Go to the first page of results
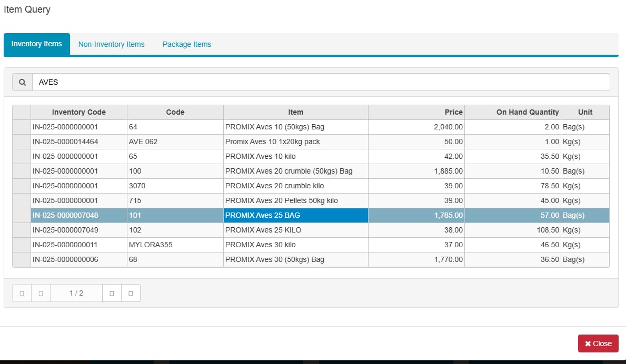 click(x=22, y=293)
